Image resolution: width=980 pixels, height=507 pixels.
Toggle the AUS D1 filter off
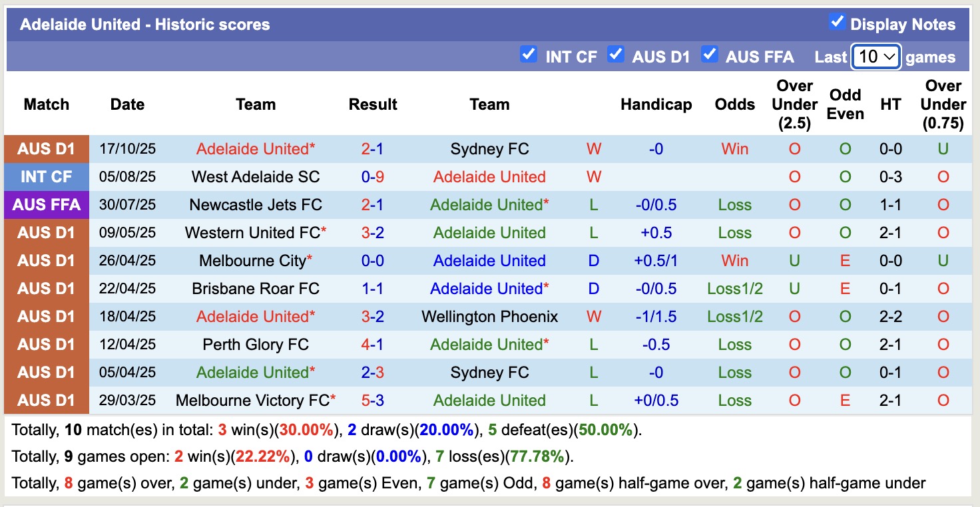(616, 53)
